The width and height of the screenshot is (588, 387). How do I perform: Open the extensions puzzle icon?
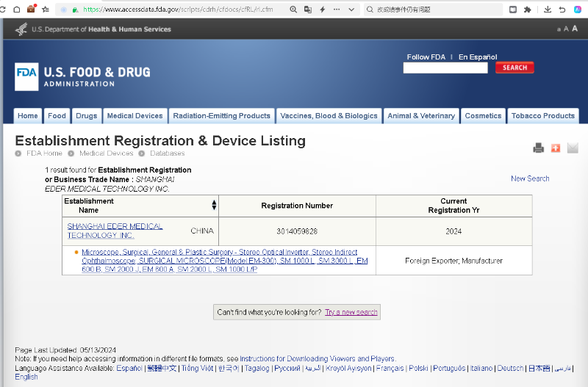pos(528,10)
